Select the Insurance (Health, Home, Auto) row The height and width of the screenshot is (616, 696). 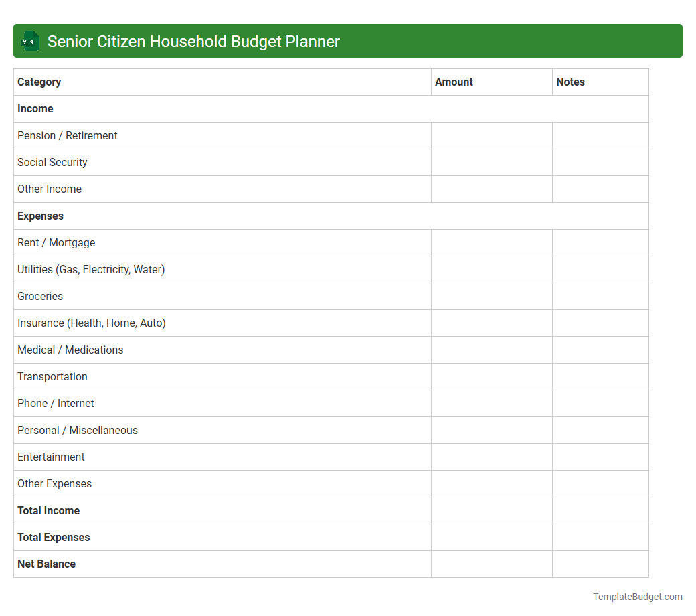[92, 323]
